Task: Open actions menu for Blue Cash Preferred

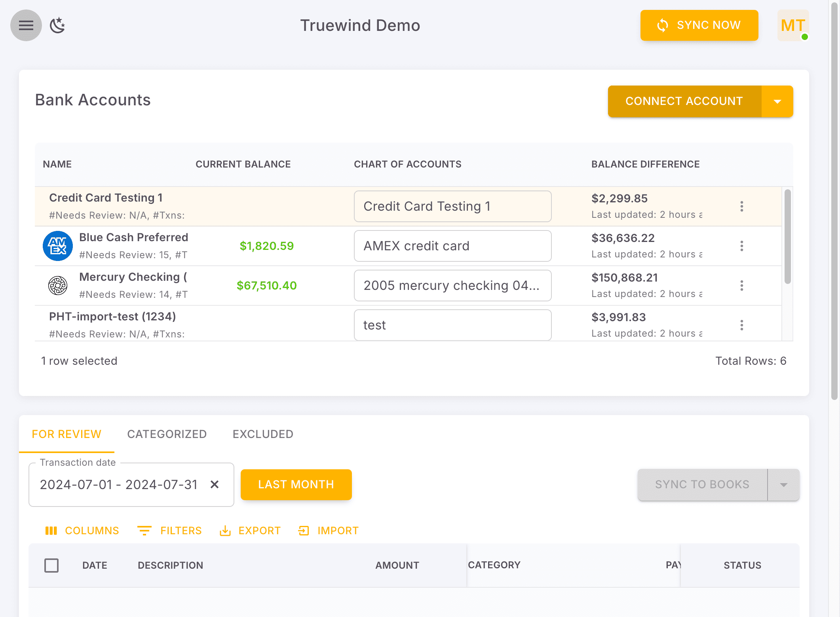Action: [742, 246]
